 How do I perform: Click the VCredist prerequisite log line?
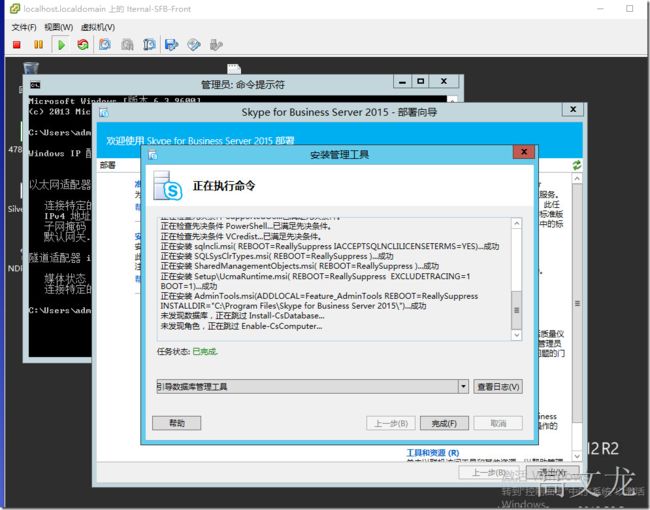(x=241, y=236)
